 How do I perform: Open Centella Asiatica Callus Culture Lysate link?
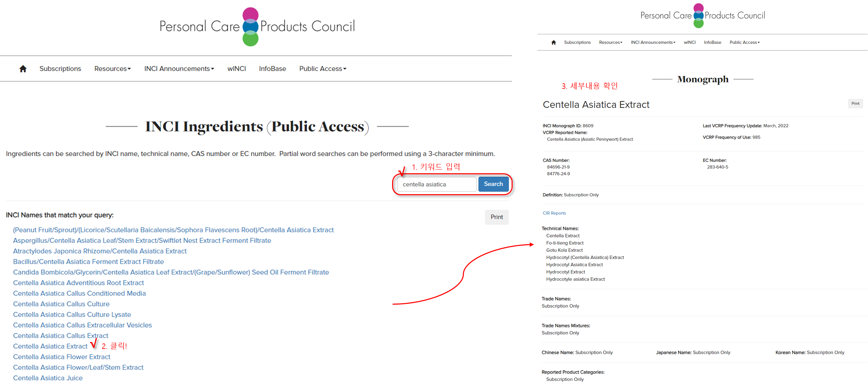coord(72,314)
